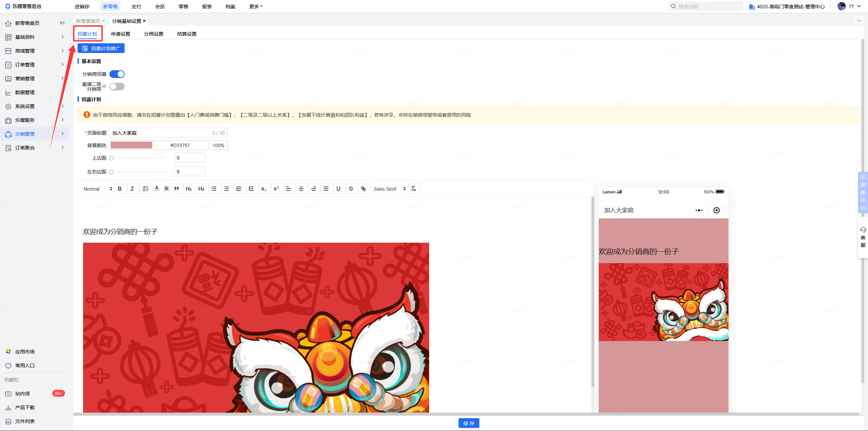Close the 分销基础设置 page tab
The image size is (868, 431).
click(144, 21)
